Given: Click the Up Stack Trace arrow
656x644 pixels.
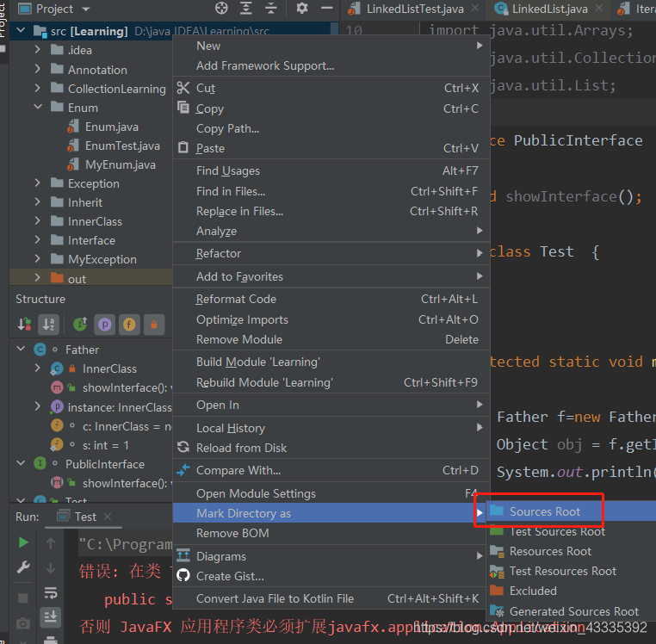Looking at the screenshot, I should (51, 543).
